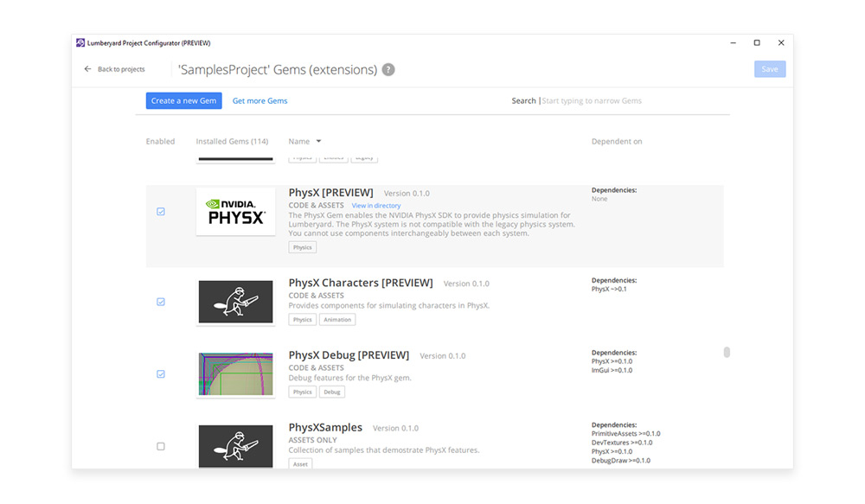The height and width of the screenshot is (504, 865).
Task: Click the NVIDIA PhysX gem logo image
Action: point(235,211)
